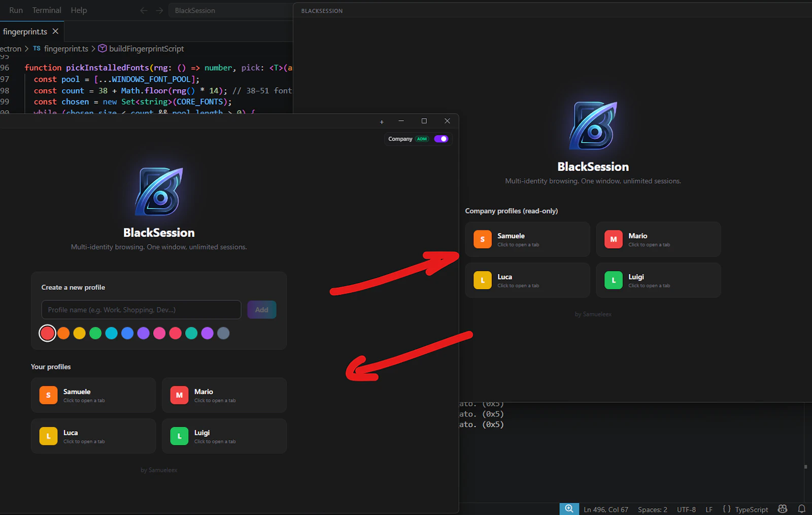Select the rose swatch between pink and teal
Image resolution: width=812 pixels, height=515 pixels.
176,333
